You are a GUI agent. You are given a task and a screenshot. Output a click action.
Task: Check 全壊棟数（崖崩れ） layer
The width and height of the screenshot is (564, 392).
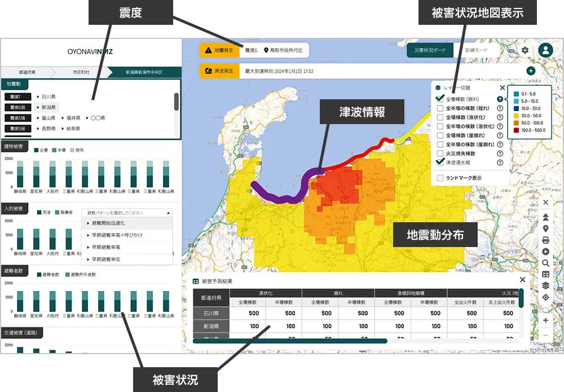click(x=439, y=135)
